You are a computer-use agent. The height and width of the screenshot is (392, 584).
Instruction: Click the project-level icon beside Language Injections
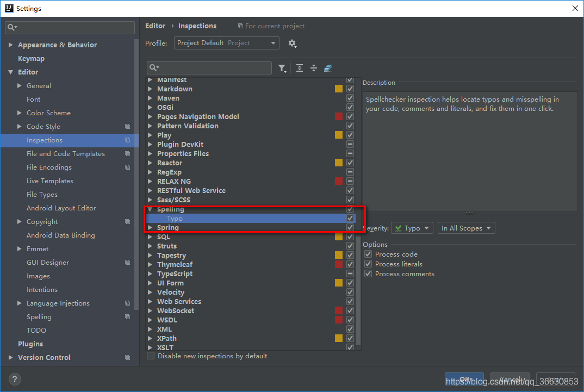[x=127, y=303]
